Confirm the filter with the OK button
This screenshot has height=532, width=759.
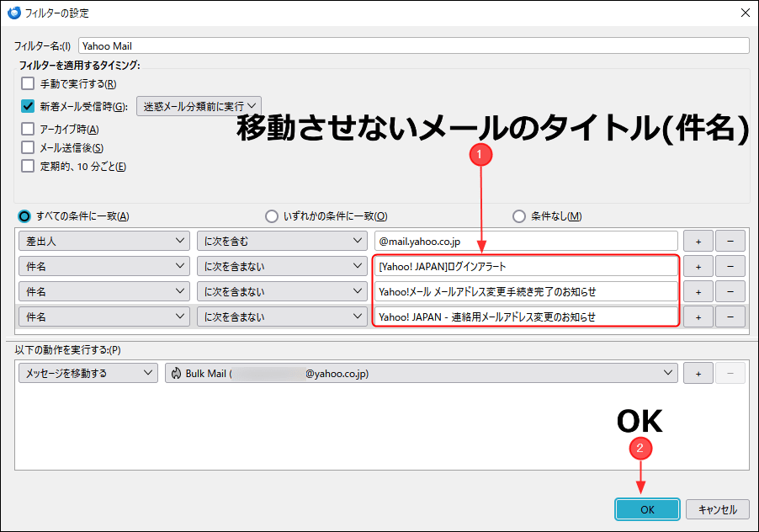[647, 509]
